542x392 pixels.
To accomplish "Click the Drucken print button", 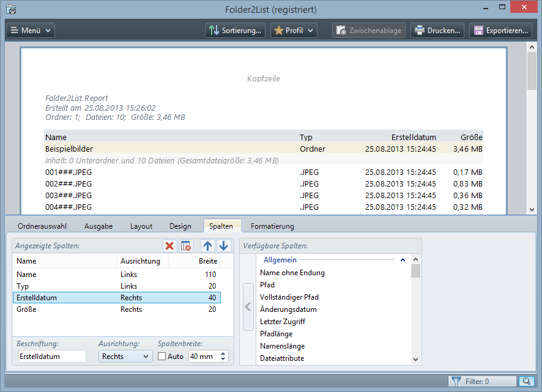I will 437,30.
